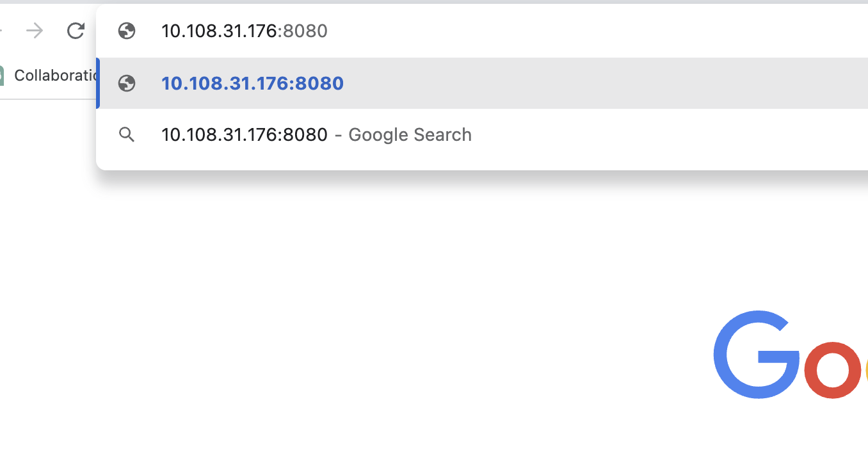Click the partially visible Back arrow
This screenshot has width=868, height=452.
[1, 31]
